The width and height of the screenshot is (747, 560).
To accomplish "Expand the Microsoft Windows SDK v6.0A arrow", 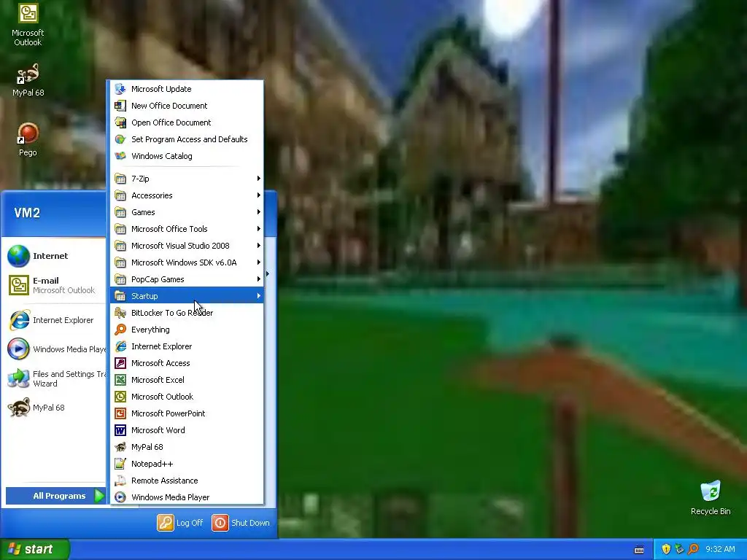I will 259,262.
